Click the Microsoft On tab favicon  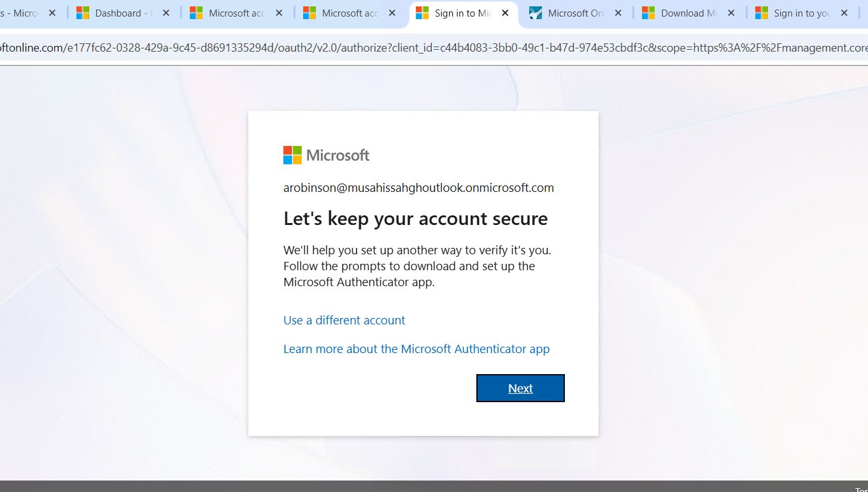point(536,13)
